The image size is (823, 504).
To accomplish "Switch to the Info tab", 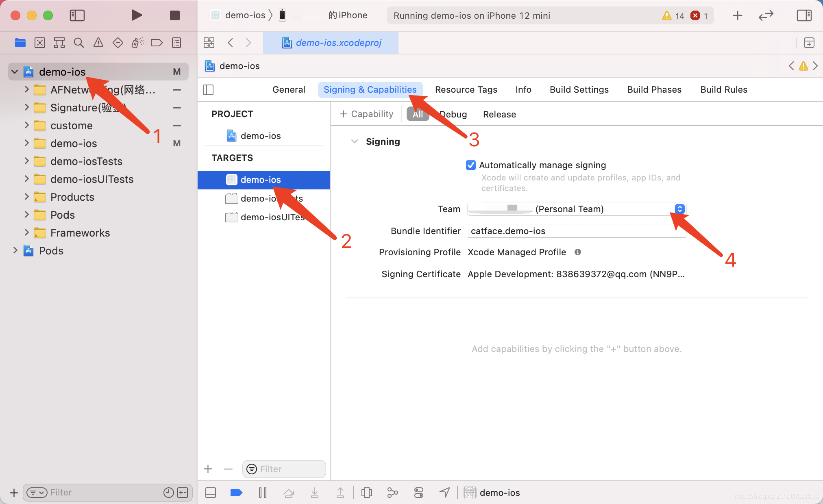I will click(523, 89).
